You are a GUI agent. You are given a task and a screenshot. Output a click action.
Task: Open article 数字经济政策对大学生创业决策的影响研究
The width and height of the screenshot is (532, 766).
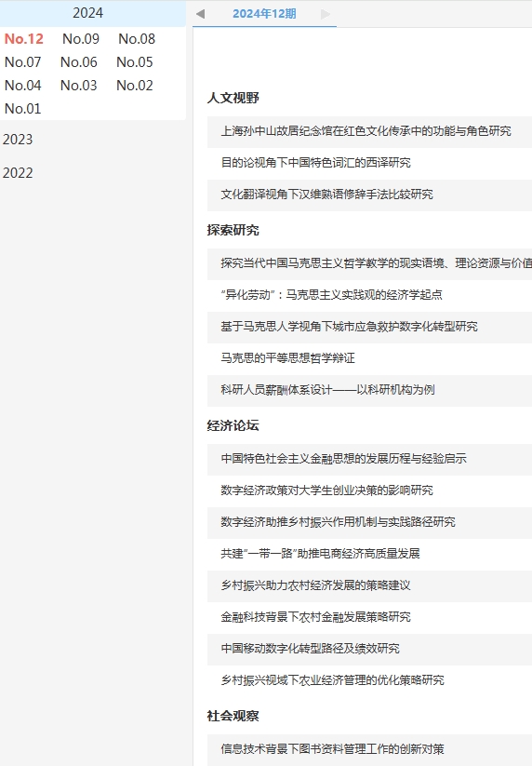click(327, 490)
